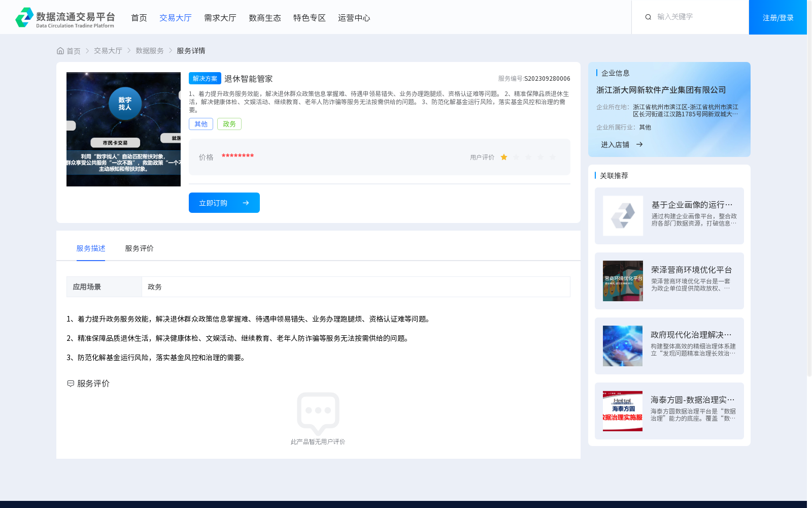The image size is (812, 508).
Task: Click the 企业信息 section heading
Action: point(616,73)
